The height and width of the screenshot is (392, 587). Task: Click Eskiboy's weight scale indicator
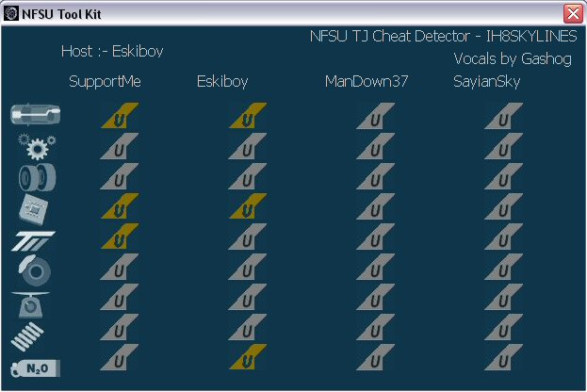248,297
